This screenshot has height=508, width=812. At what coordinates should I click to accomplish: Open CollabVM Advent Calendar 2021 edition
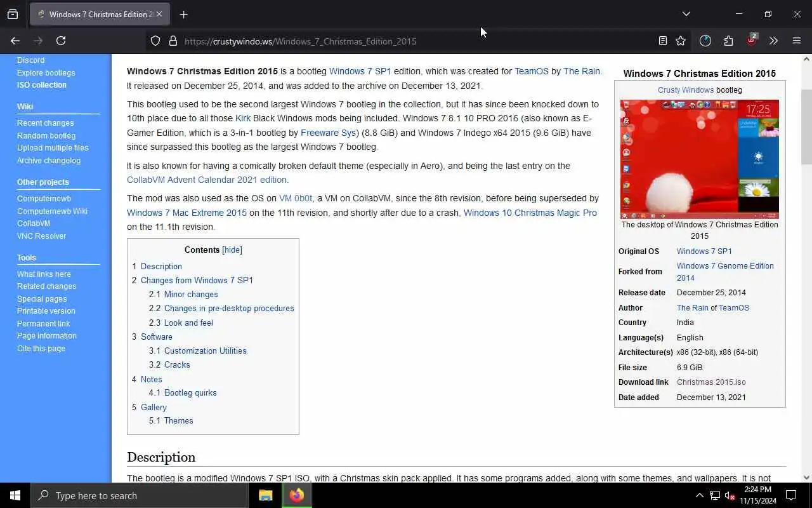[x=207, y=180]
